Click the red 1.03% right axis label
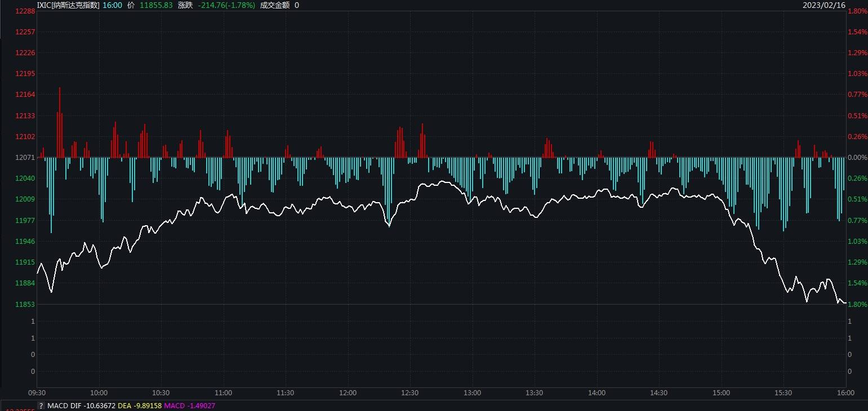The height and width of the screenshot is (411, 868). [x=857, y=74]
